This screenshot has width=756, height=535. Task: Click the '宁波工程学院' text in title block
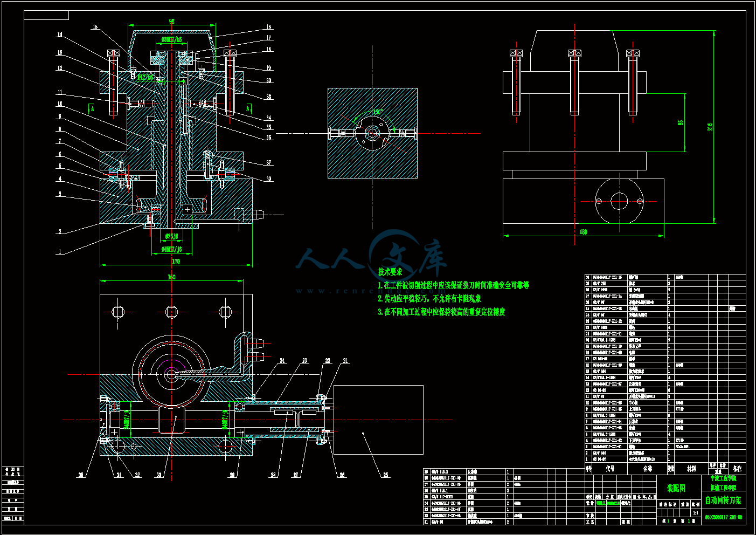[723, 478]
